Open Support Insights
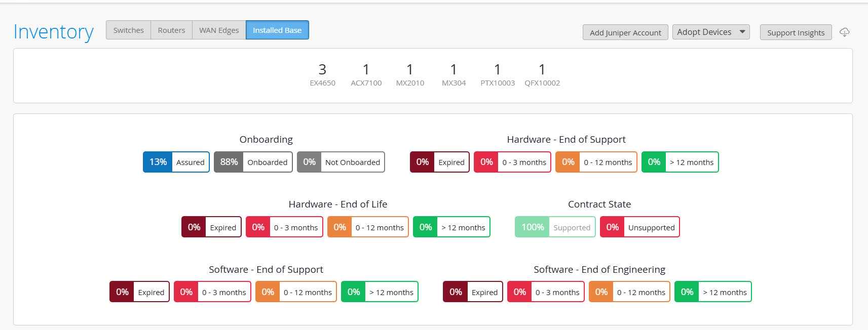This screenshot has width=868, height=330. pos(796,32)
